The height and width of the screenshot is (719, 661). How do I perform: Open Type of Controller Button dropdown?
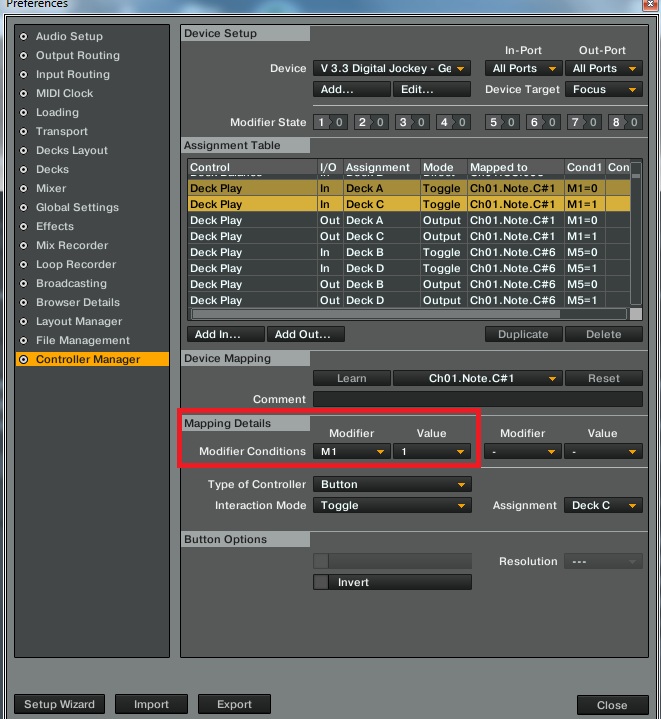(392, 484)
